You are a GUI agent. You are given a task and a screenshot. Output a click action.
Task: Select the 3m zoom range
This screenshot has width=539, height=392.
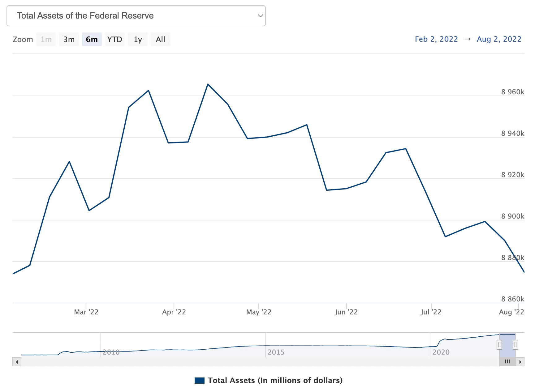pyautogui.click(x=69, y=39)
